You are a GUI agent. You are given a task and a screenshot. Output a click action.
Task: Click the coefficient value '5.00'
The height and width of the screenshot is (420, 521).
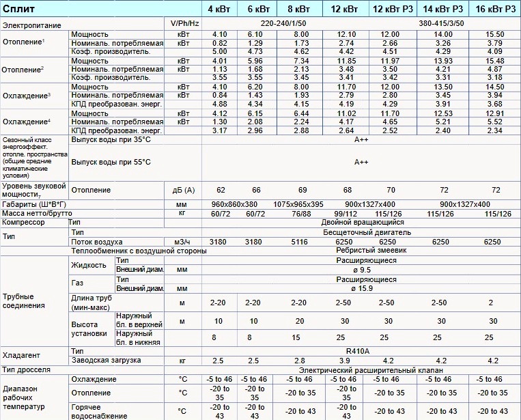pos(220,51)
